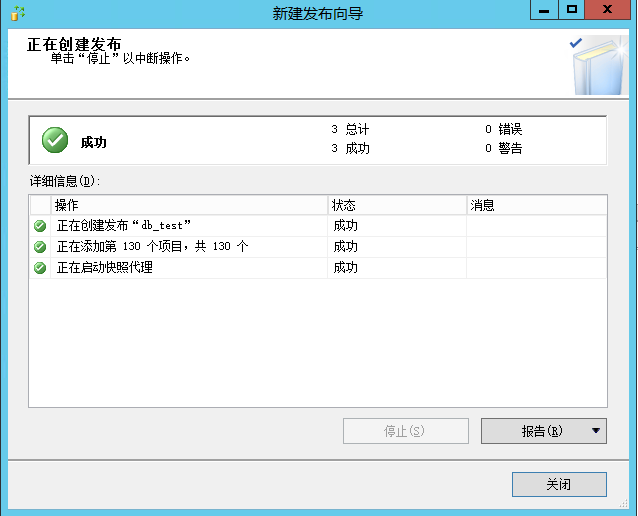Image resolution: width=638 pixels, height=516 pixels.
Task: Select row 正在添加第 130 个项目，共 130 个
Action: (318, 247)
